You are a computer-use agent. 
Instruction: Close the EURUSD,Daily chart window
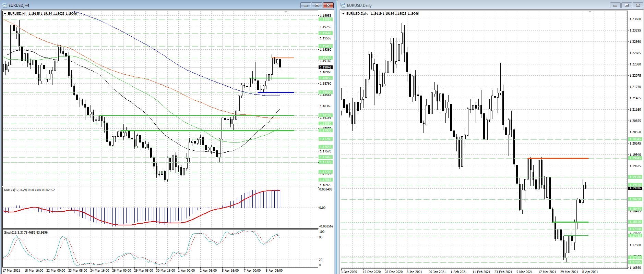pos(638,5)
